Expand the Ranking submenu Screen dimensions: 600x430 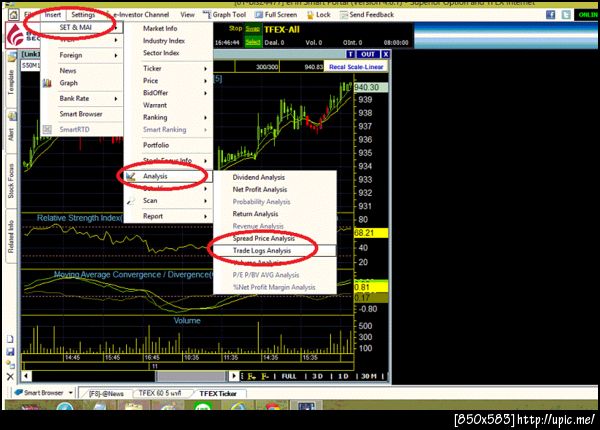coord(168,117)
